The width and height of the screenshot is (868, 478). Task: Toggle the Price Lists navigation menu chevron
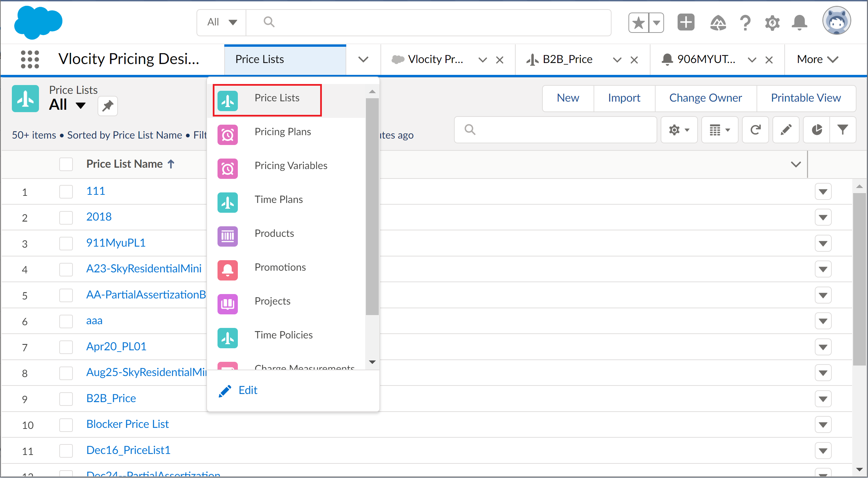click(363, 60)
